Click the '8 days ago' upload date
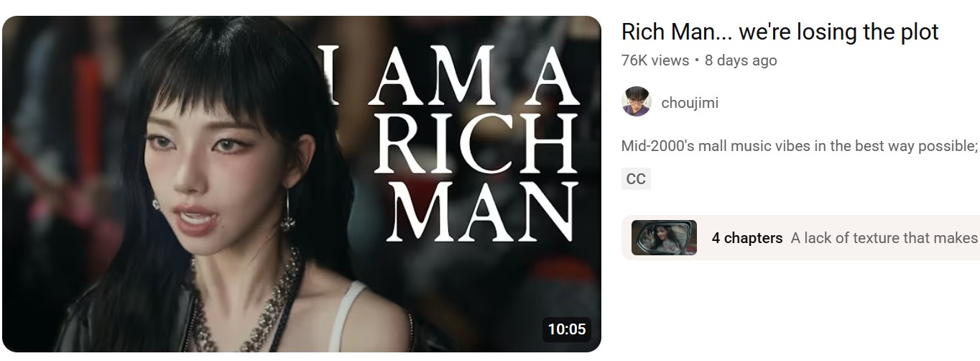 (741, 60)
